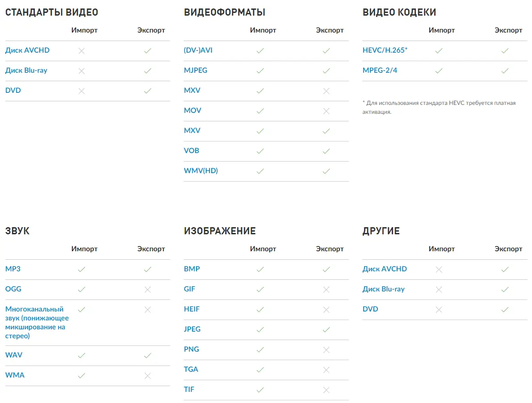Click the import checkmark in the WAV row

click(81, 356)
